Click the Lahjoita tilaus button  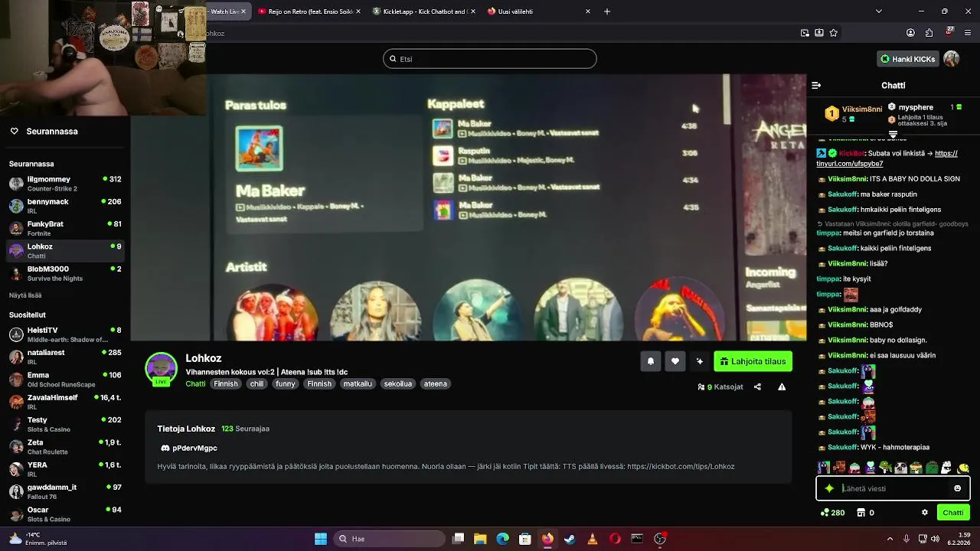[x=753, y=361]
